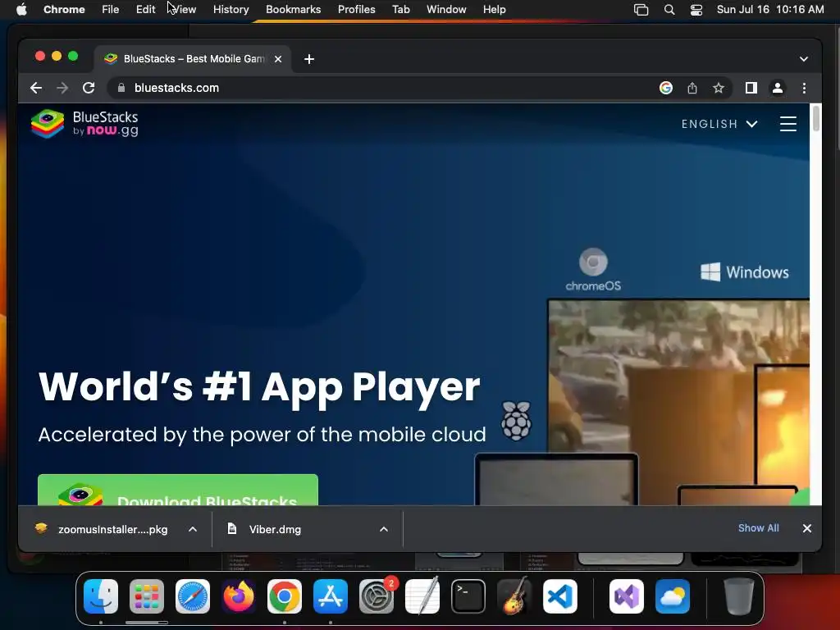840x630 pixels.
Task: Click the page vertical scrollbar thumb
Action: [x=816, y=118]
